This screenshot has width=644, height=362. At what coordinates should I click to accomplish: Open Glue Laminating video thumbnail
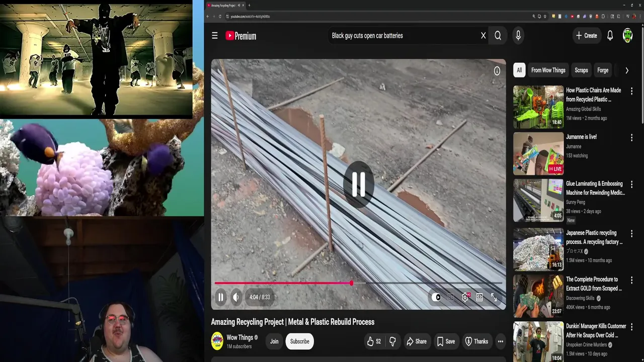point(538,200)
